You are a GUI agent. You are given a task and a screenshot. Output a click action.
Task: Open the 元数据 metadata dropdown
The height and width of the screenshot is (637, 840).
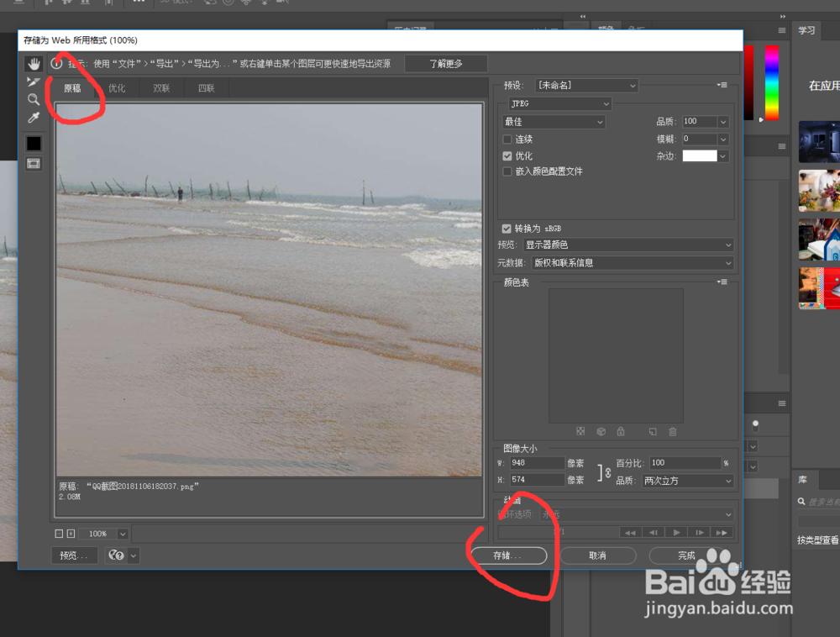coord(630,263)
